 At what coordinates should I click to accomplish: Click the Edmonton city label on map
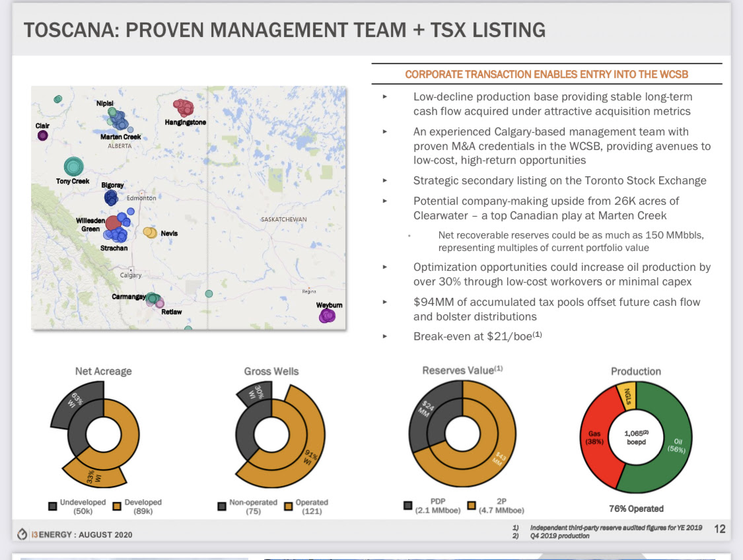(141, 198)
